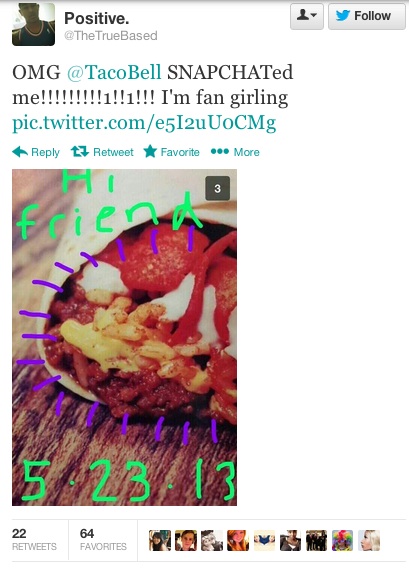Click the rainbow wig user avatar
The height and width of the screenshot is (568, 409).
[x=342, y=540]
